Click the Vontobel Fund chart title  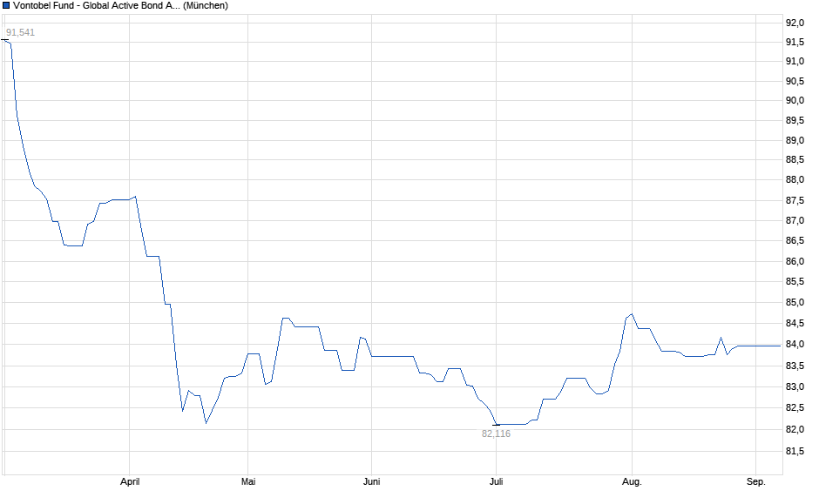click(x=120, y=6)
